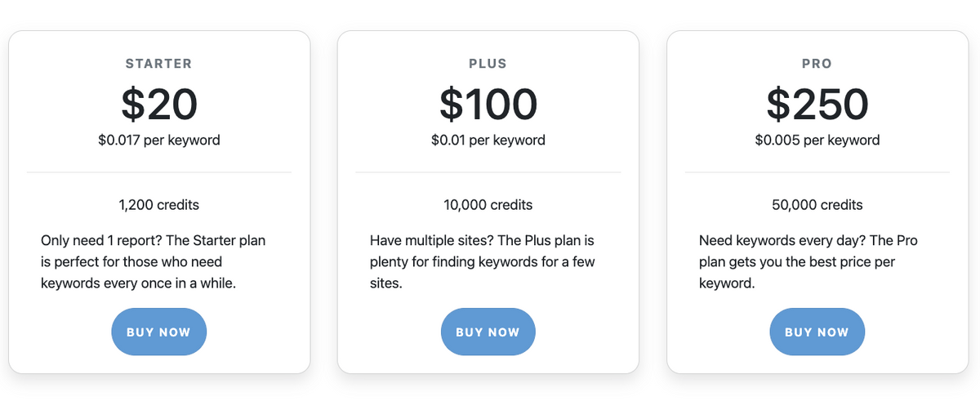Click the $250 price
This screenshot has width=980, height=410.
tap(817, 104)
